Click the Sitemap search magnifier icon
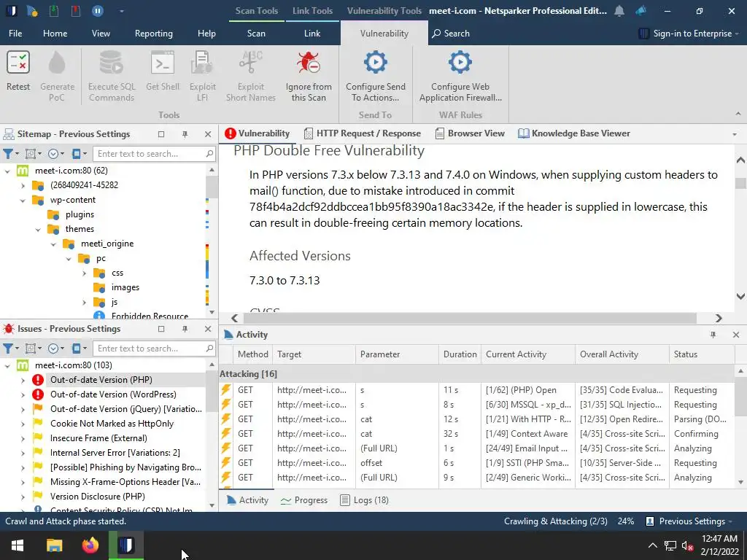Viewport: 747px width, 560px height. 209,154
